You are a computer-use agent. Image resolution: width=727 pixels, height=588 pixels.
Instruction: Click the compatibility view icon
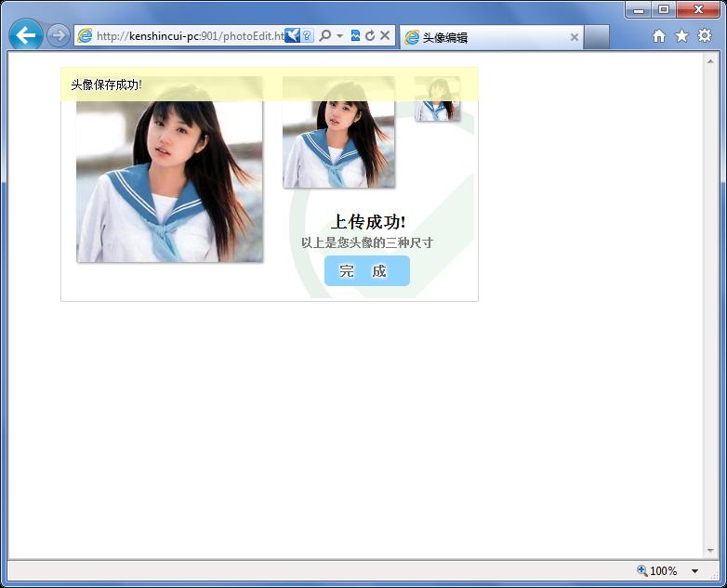355,36
